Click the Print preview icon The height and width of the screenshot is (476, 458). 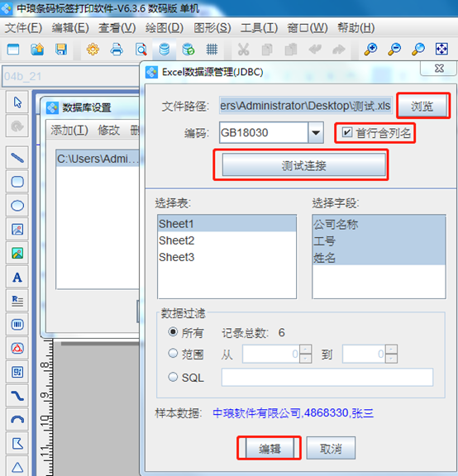pos(141,50)
